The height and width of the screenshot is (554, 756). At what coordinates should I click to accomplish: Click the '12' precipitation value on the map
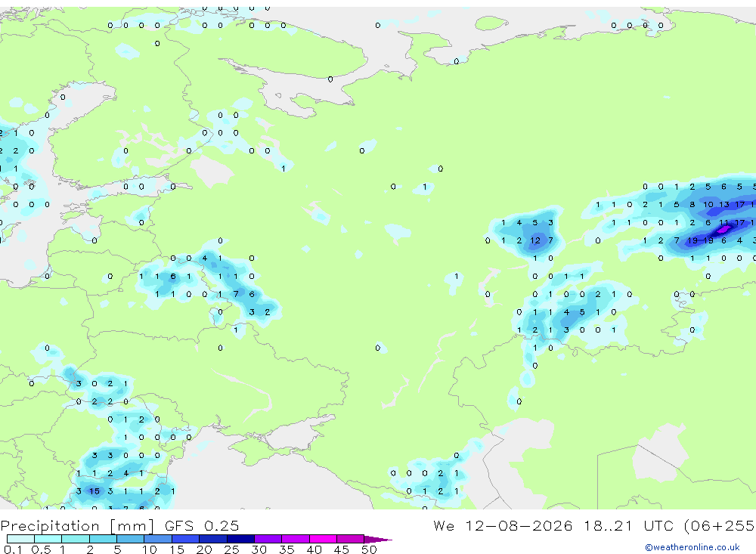tap(535, 240)
